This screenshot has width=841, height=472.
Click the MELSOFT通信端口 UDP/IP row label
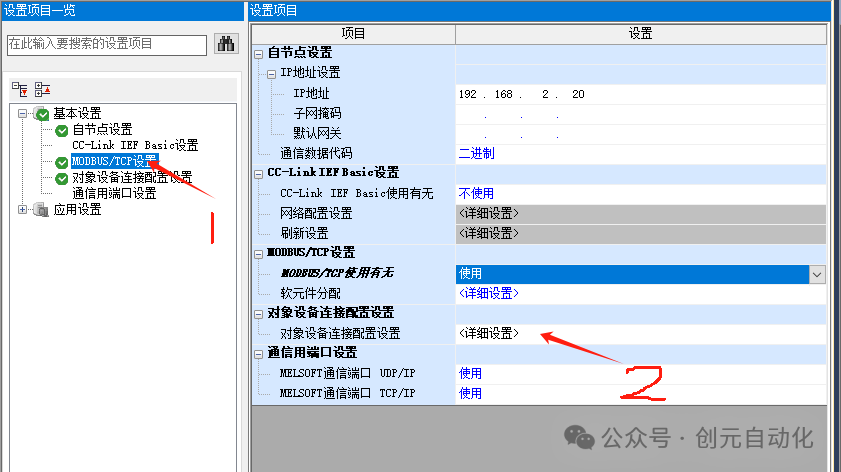(348, 373)
